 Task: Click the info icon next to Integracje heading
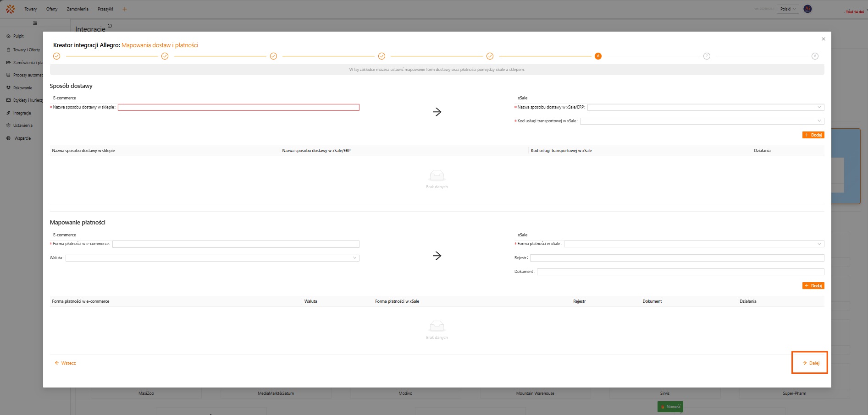(x=110, y=26)
